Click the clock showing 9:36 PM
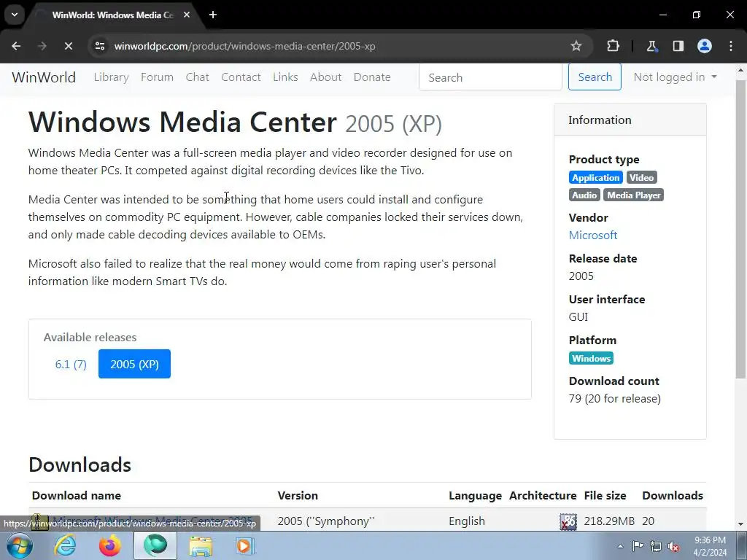 709,540
